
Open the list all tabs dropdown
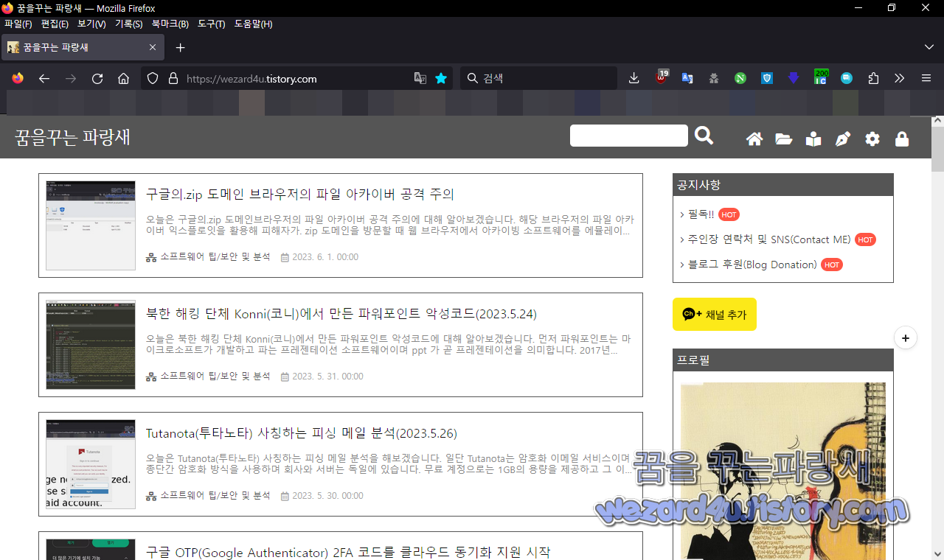pos(929,46)
